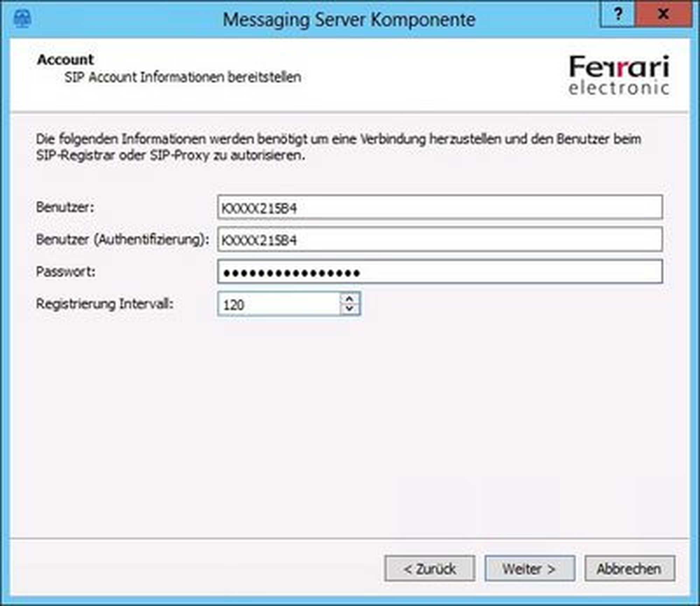Click the Ferrari electronic logo

tap(619, 75)
